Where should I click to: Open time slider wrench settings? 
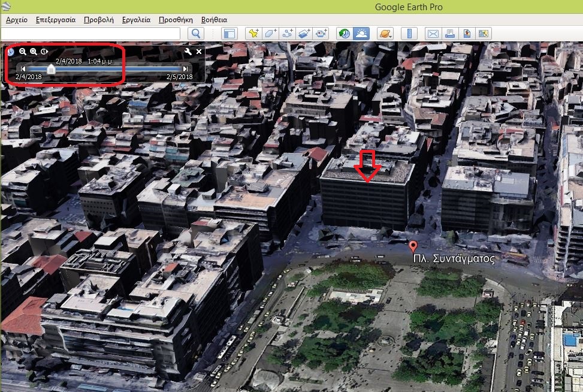[188, 52]
